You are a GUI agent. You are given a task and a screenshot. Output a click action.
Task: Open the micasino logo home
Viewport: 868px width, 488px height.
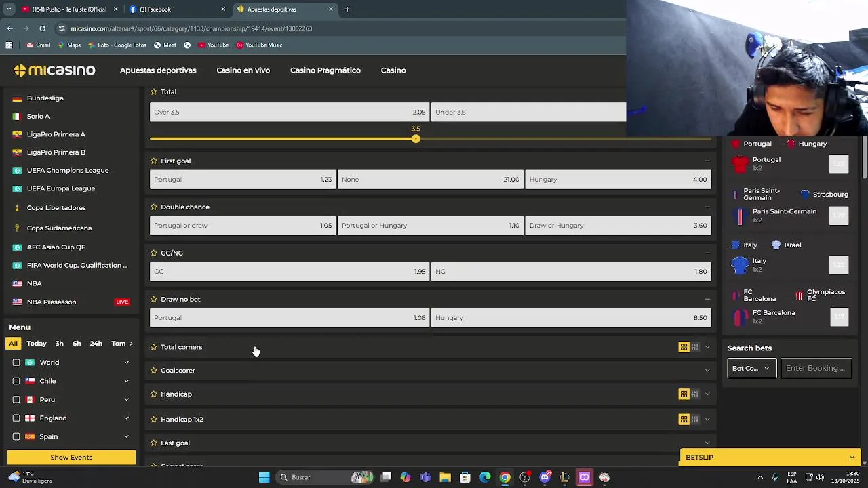[x=54, y=70]
